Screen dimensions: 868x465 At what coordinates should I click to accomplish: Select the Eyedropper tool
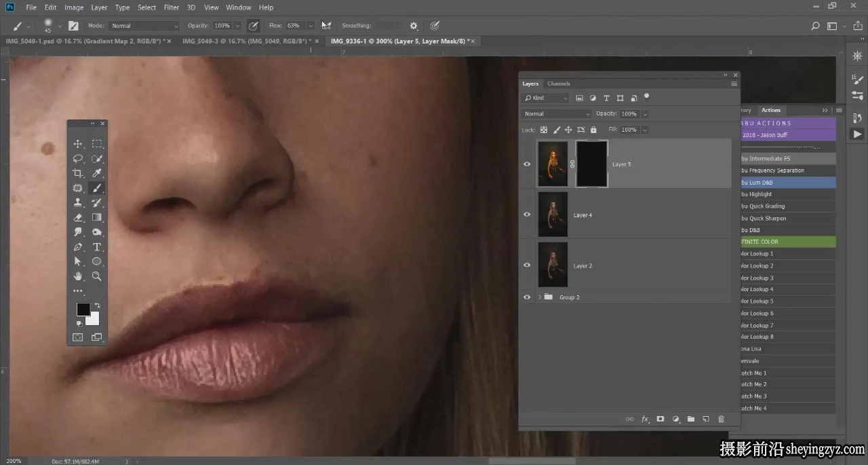click(97, 173)
